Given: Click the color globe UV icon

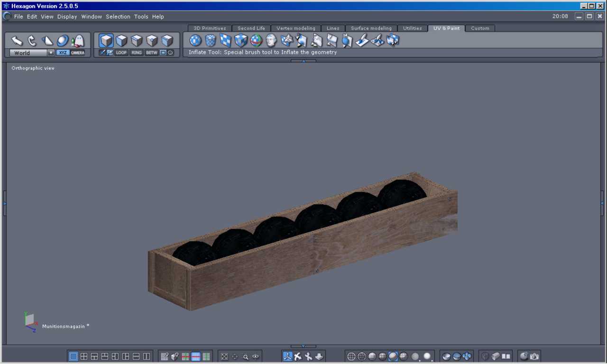Looking at the screenshot, I should 256,41.
